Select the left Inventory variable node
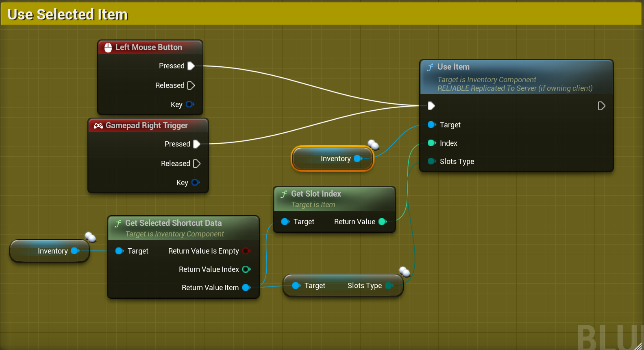644x350 pixels. [50, 251]
